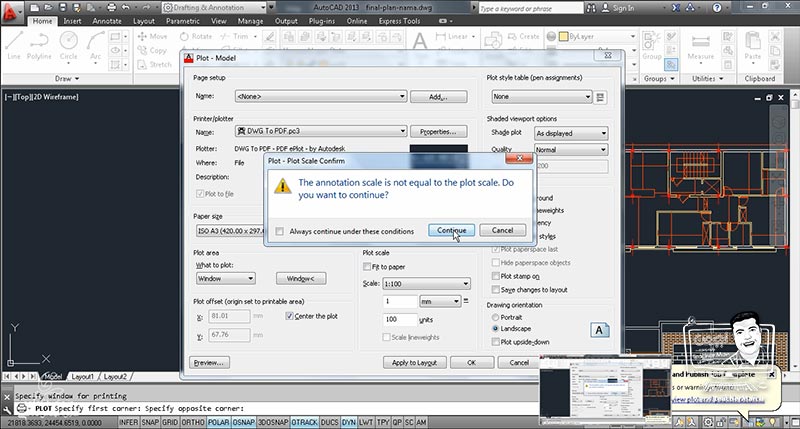Open the Manage ribbon tab
Image resolution: width=800 pixels, height=429 pixels.
click(251, 21)
